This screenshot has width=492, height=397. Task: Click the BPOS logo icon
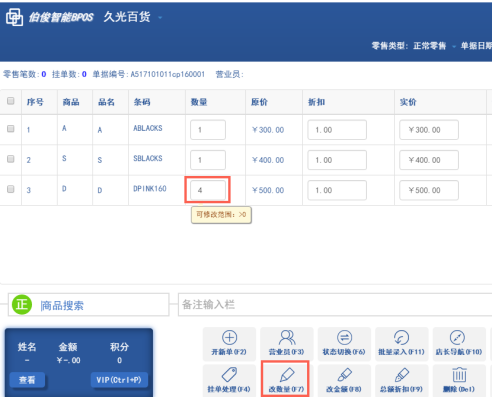14,17
